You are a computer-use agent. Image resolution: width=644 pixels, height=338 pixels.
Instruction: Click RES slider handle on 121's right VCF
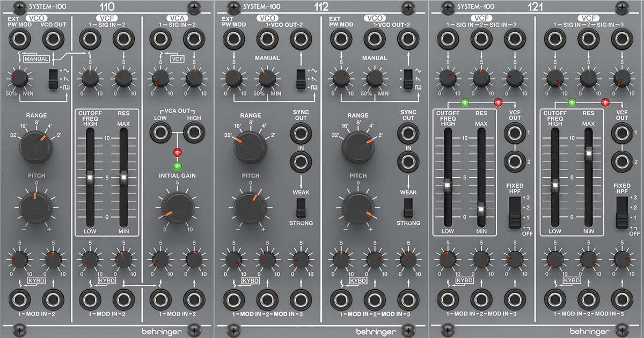coord(589,153)
